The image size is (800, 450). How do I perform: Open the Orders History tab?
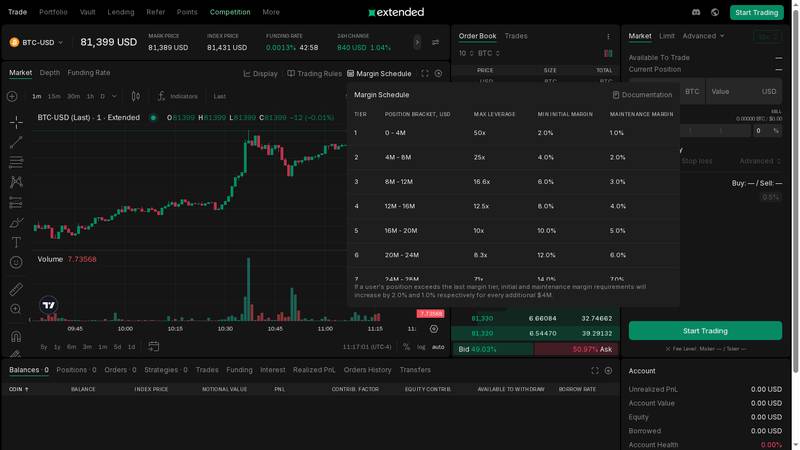tap(367, 370)
